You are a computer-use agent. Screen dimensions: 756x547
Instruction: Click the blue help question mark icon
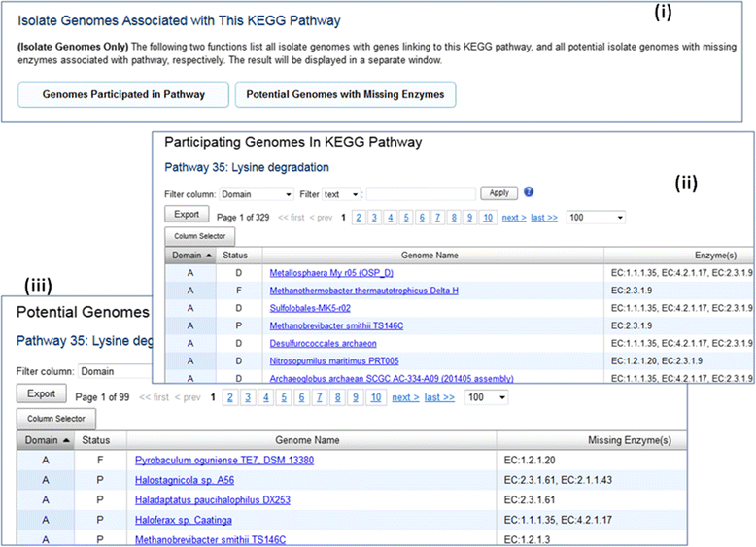pos(529,191)
